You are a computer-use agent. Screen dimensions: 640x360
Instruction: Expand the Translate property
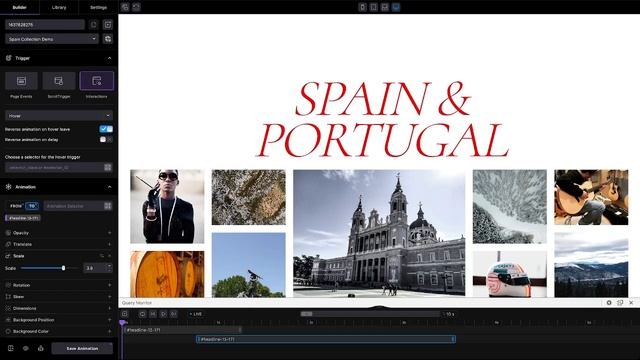pos(109,244)
